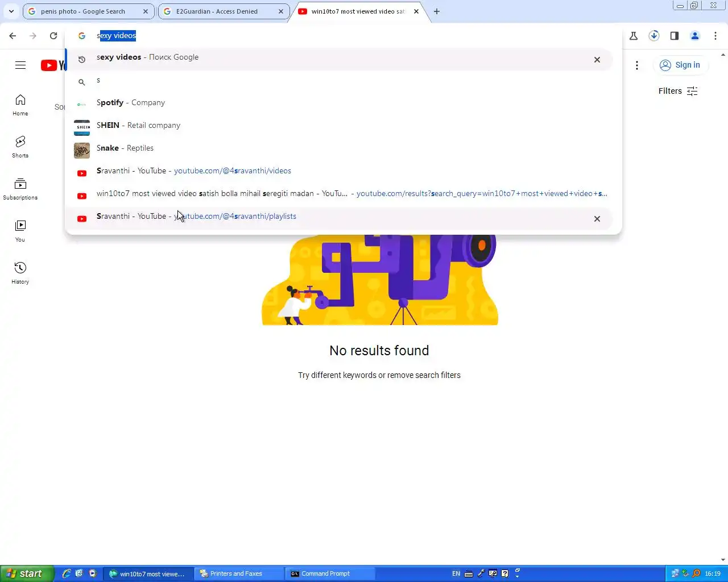Select the win10to7 most viewed tab
Image resolution: width=728 pixels, height=582 pixels.
coord(358,11)
